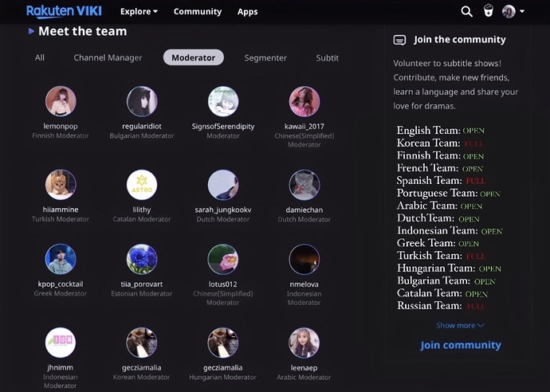Open the search magnifier icon
This screenshot has height=392, width=550.
466,12
